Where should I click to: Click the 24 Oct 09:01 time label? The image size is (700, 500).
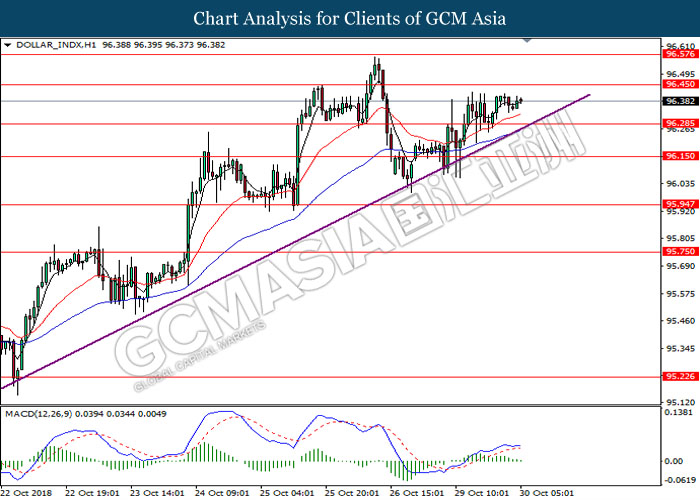(x=222, y=493)
